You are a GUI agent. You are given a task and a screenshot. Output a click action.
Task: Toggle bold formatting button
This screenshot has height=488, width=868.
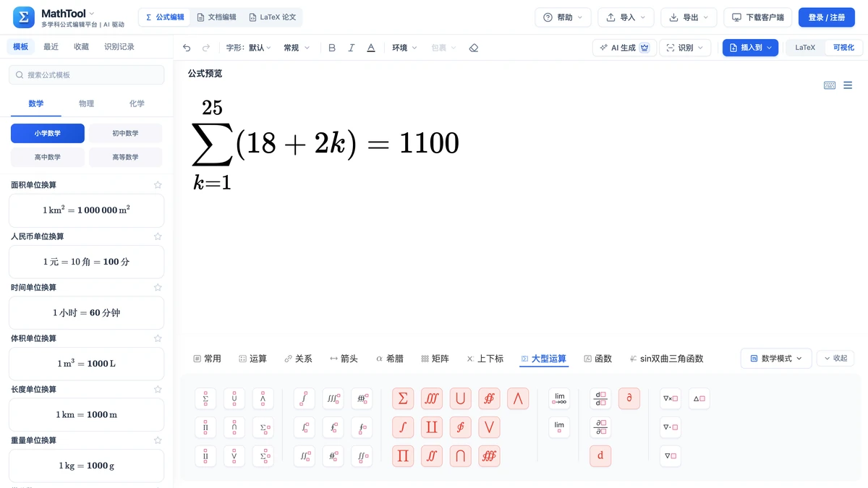(332, 48)
